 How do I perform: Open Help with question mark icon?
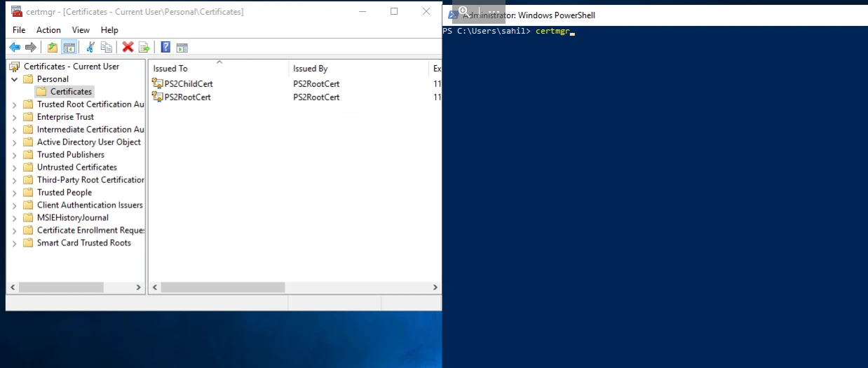coord(165,47)
